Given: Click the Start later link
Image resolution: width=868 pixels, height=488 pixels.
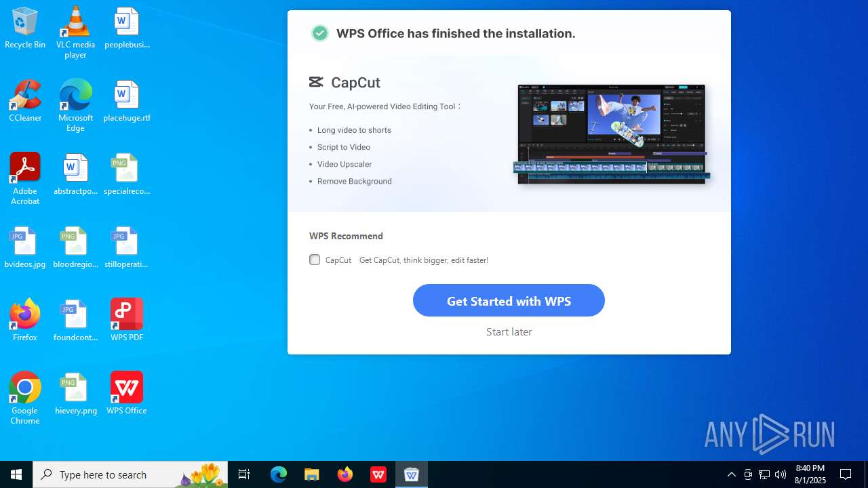Looking at the screenshot, I should (509, 331).
